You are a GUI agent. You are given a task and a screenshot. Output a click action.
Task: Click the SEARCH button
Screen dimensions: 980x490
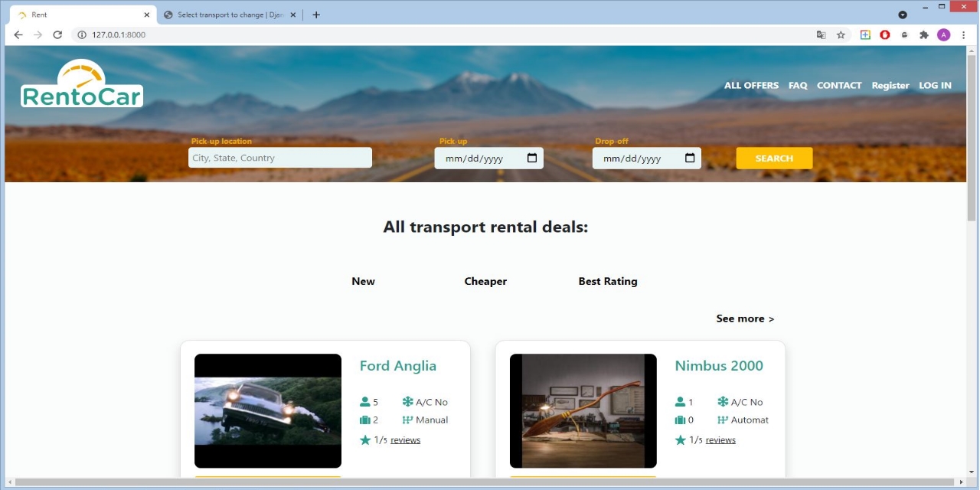774,158
